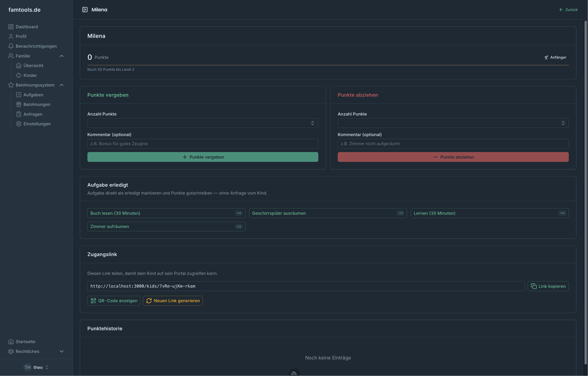Click the Benachrichtigungen bell icon
Image resolution: width=588 pixels, height=376 pixels.
coord(11,46)
